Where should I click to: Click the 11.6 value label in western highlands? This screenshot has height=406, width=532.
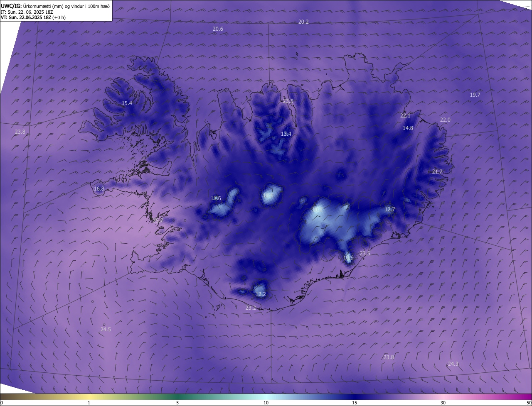[x=216, y=198]
